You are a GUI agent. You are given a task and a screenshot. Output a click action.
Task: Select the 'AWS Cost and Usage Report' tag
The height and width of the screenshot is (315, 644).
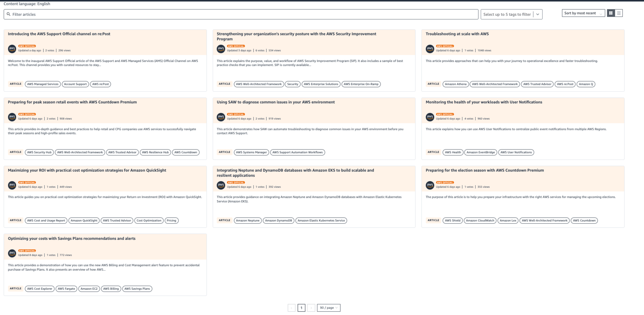coord(46,221)
